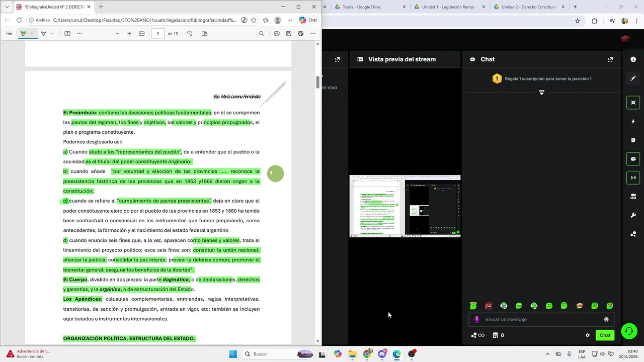Expand the gift leaderboard chevron

tap(542, 93)
